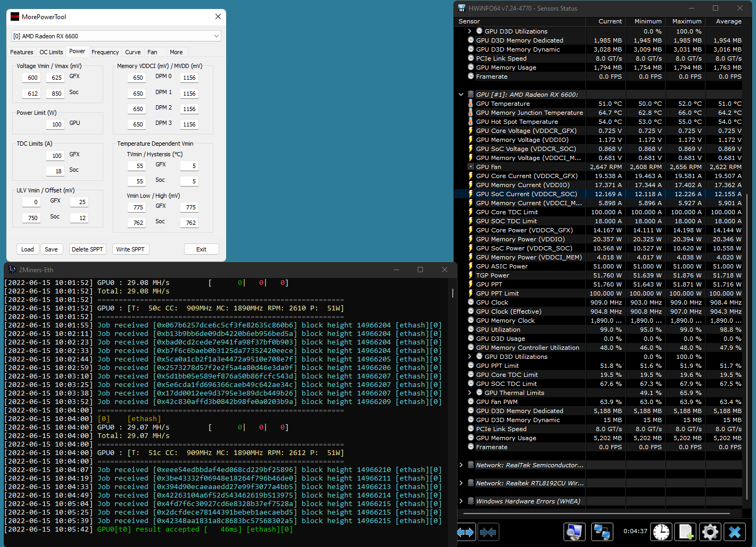Click the 2Miners-Eth window title icon
The height and width of the screenshot is (547, 756).
pyautogui.click(x=12, y=270)
